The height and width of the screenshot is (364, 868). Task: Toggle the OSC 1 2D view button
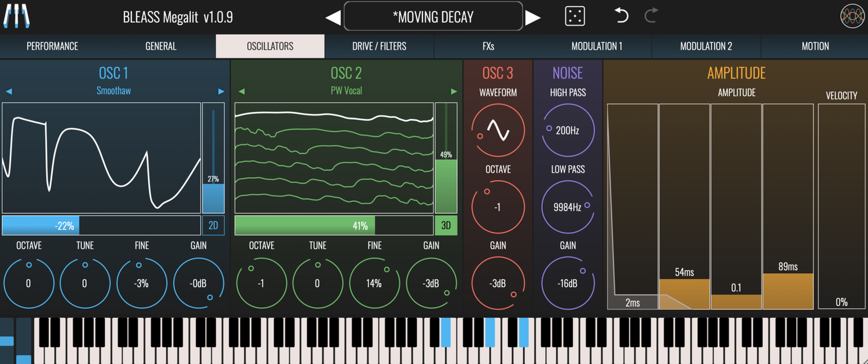(213, 226)
